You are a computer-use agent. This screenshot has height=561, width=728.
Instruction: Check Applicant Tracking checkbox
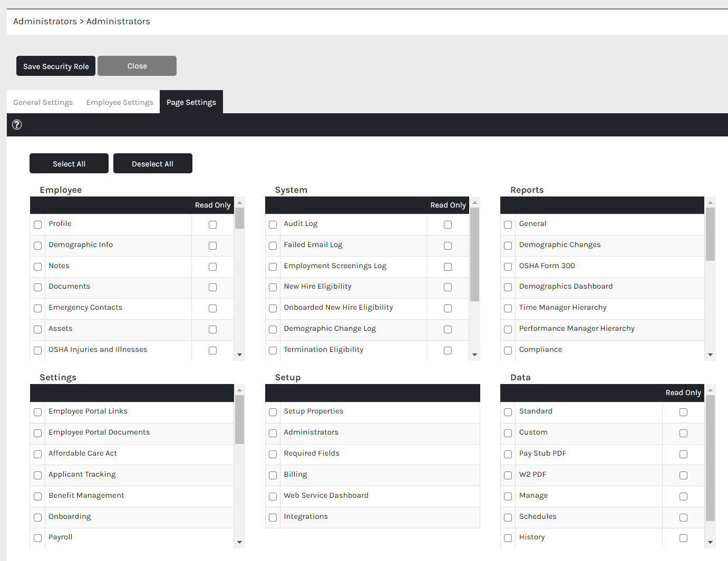38,475
